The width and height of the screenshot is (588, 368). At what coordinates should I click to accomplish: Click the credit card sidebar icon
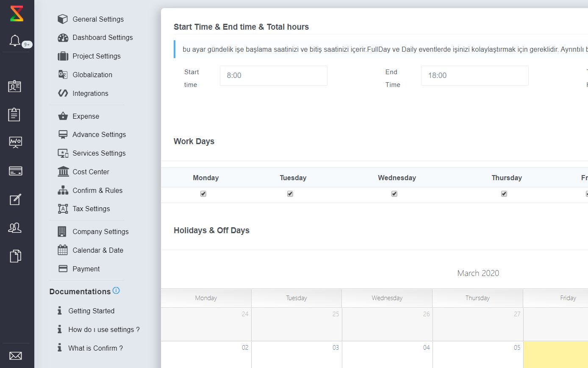(x=16, y=171)
